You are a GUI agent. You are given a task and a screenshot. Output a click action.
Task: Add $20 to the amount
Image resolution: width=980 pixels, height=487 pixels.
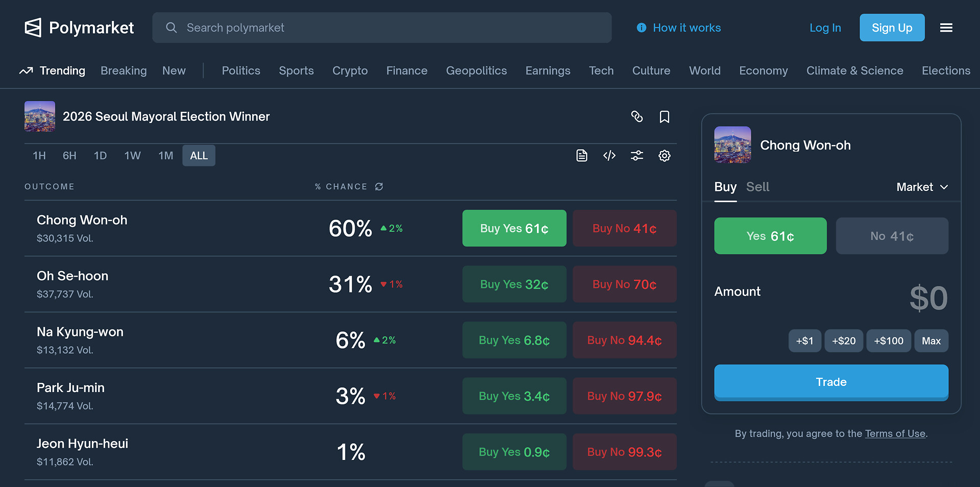click(x=844, y=340)
